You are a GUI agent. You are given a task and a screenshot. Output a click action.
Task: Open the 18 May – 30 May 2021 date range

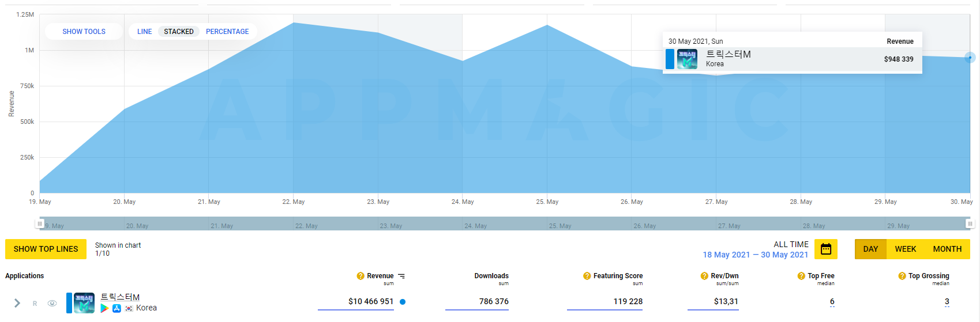pyautogui.click(x=755, y=255)
